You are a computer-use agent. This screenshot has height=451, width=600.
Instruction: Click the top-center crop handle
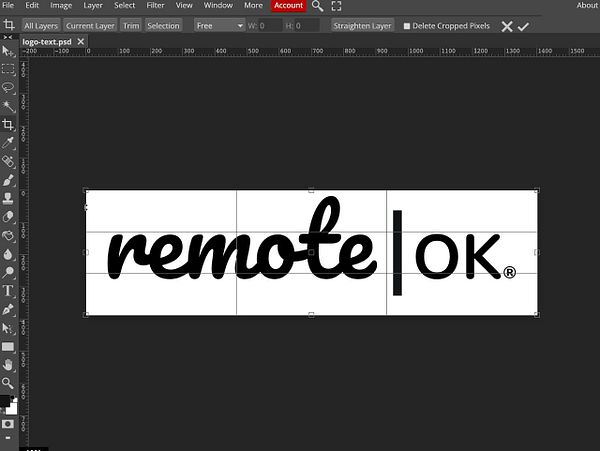click(311, 190)
